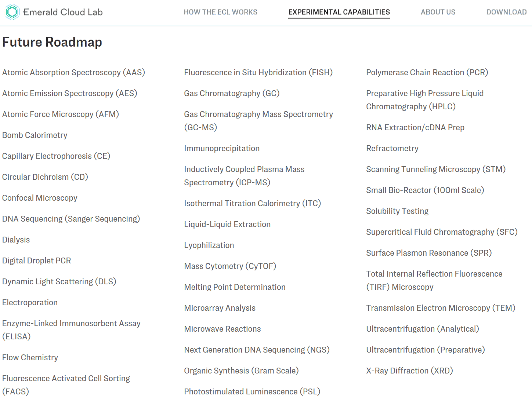Open Atomic Emission Spectroscopy (AES)
532x401 pixels.
pos(70,94)
